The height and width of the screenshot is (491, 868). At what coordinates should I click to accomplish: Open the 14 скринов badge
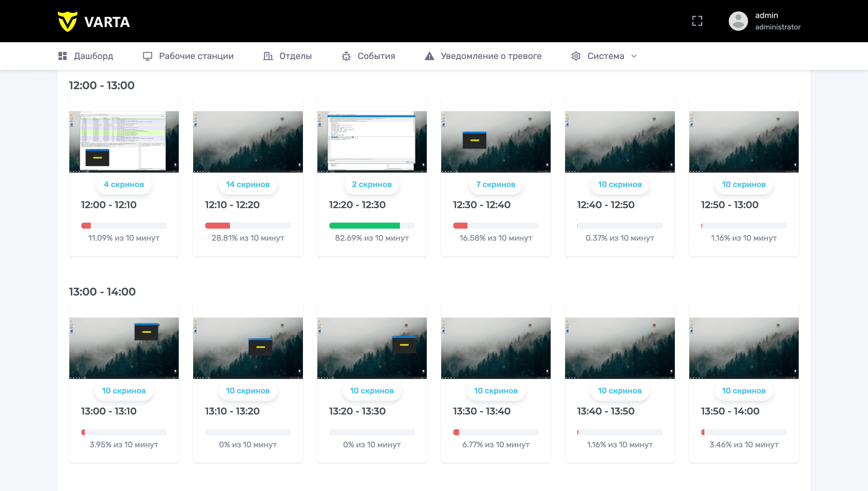pos(248,184)
